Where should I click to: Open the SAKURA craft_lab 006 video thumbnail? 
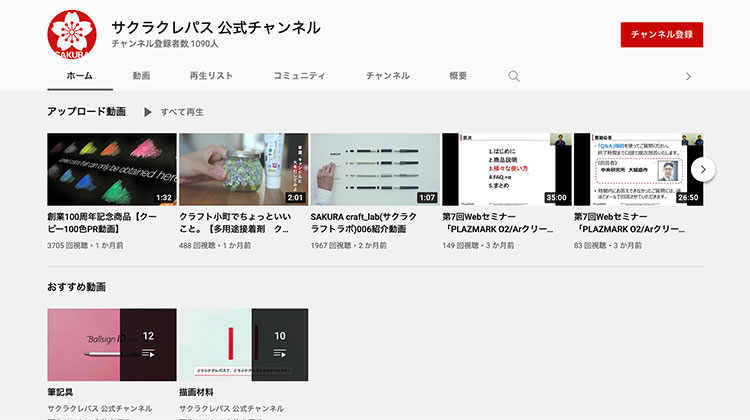tap(375, 169)
